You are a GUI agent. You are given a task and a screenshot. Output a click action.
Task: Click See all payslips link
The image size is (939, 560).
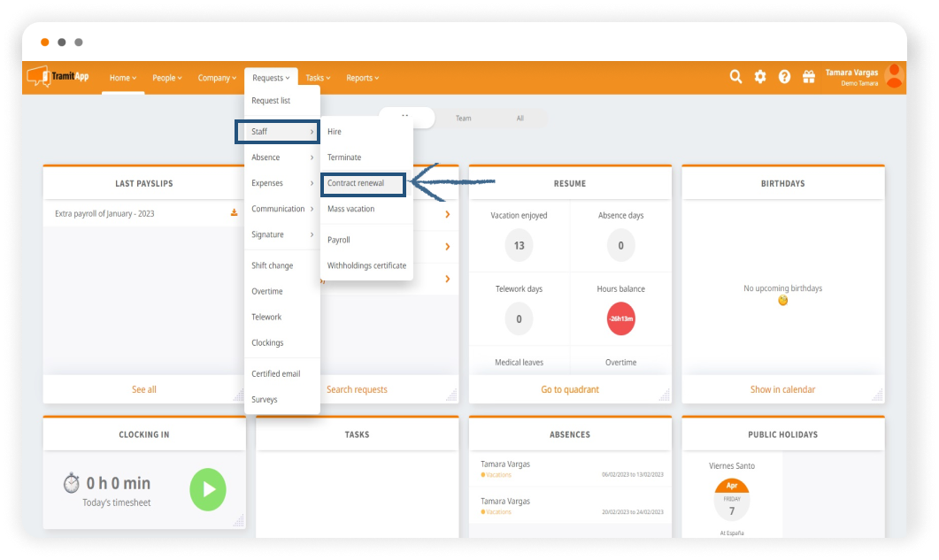click(144, 389)
